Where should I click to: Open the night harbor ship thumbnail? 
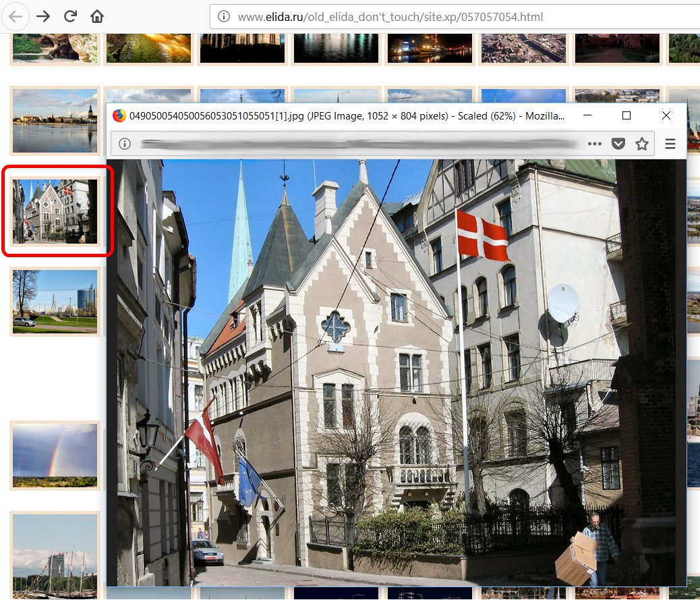[430, 48]
